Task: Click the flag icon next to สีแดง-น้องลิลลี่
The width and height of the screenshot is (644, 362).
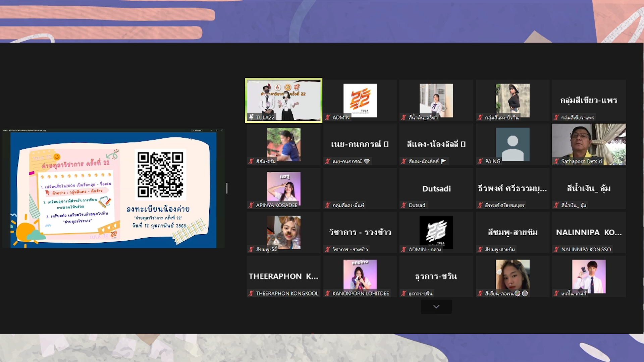Action: [443, 161]
